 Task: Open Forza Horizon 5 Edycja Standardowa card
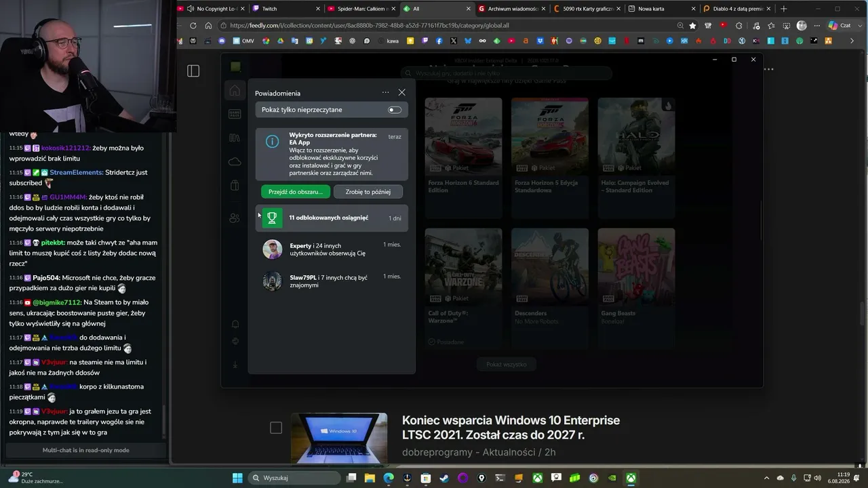pyautogui.click(x=550, y=157)
